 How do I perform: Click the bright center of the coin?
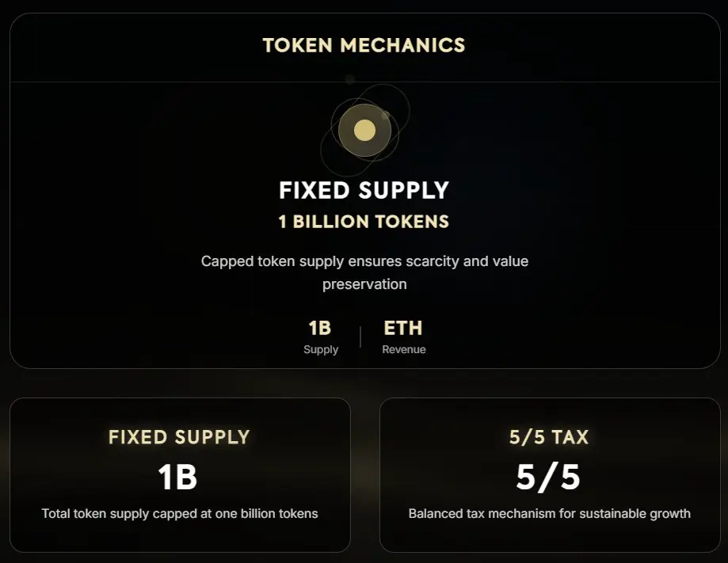(364, 131)
